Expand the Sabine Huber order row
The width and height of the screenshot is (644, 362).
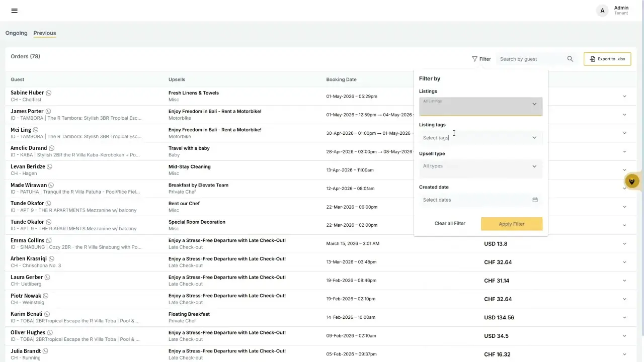pos(624,96)
